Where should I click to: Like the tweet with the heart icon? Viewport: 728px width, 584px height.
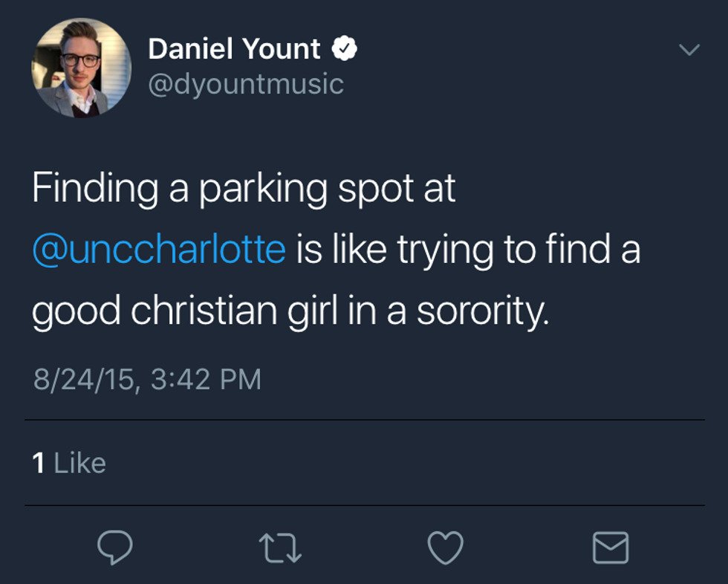click(446, 548)
